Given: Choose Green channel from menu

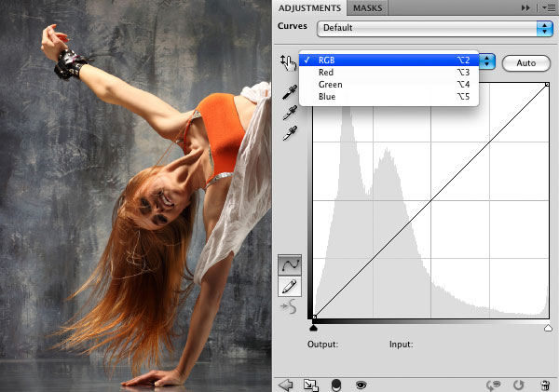Looking at the screenshot, I should (389, 85).
